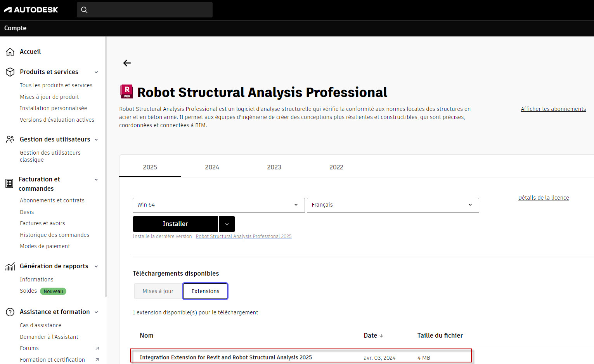Image resolution: width=594 pixels, height=364 pixels.
Task: Click the back arrow above the product title
Action: [x=127, y=63]
